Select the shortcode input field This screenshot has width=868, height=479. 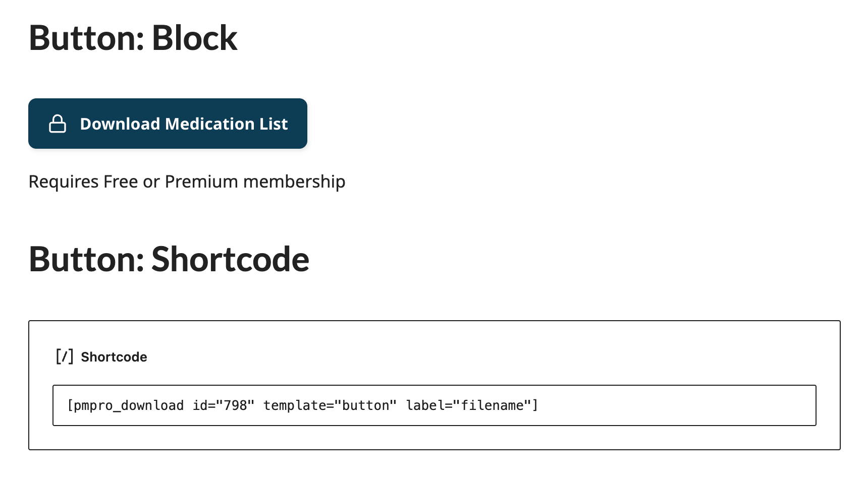tap(434, 405)
